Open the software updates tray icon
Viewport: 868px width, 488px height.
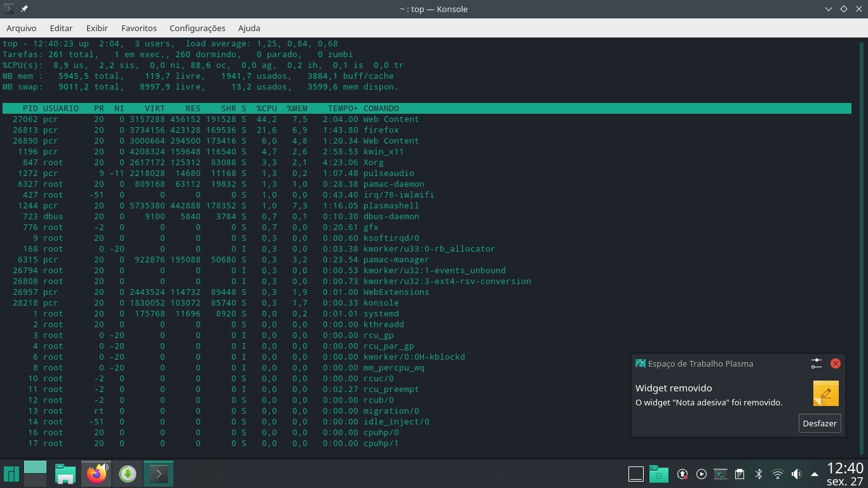(x=682, y=474)
